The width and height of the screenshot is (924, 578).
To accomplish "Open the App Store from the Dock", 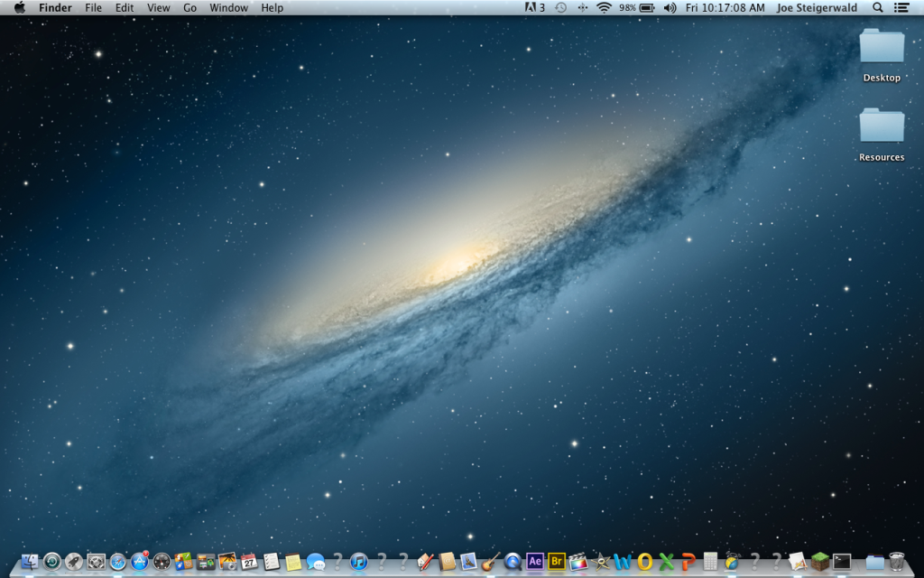I will (x=140, y=562).
